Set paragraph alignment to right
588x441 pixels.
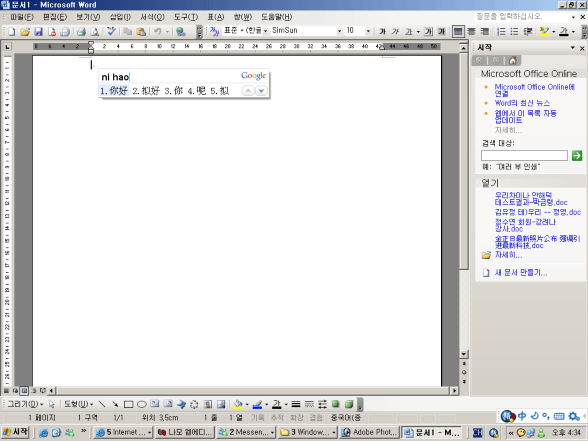tap(484, 32)
